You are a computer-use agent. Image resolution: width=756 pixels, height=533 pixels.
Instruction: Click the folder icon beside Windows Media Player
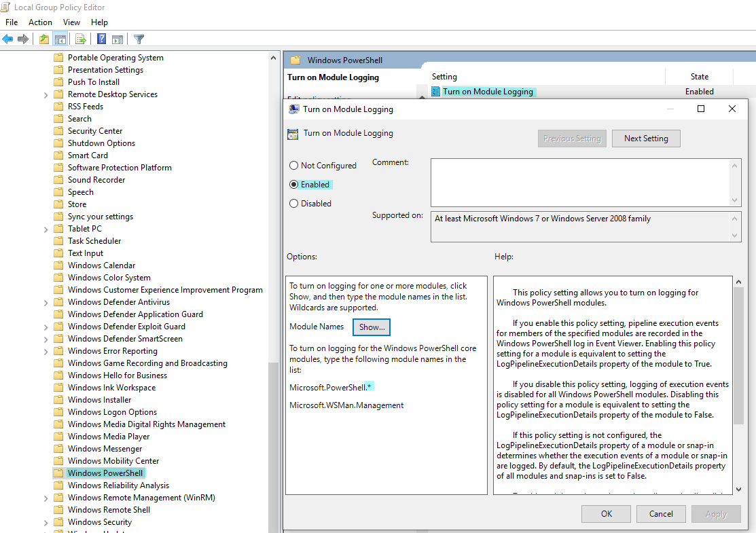click(58, 436)
